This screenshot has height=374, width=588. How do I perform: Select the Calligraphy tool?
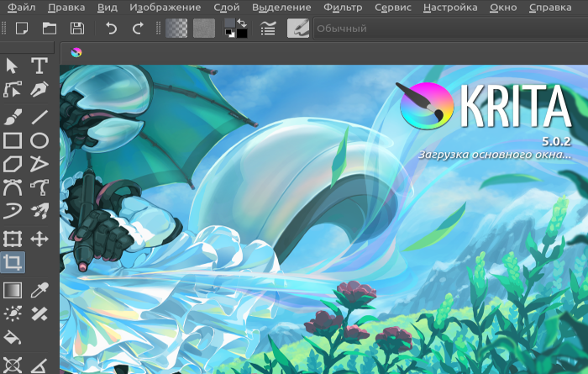point(39,89)
